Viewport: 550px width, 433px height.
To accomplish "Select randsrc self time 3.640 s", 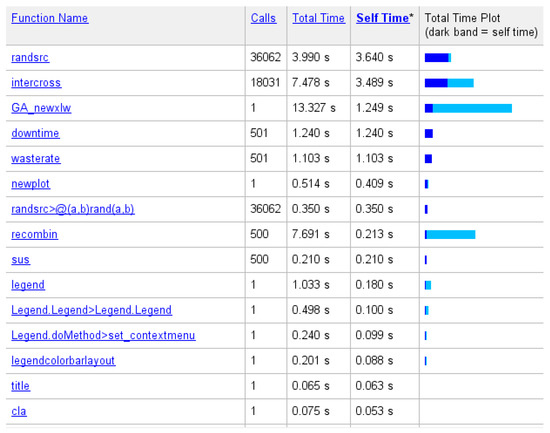I will pyautogui.click(x=374, y=57).
